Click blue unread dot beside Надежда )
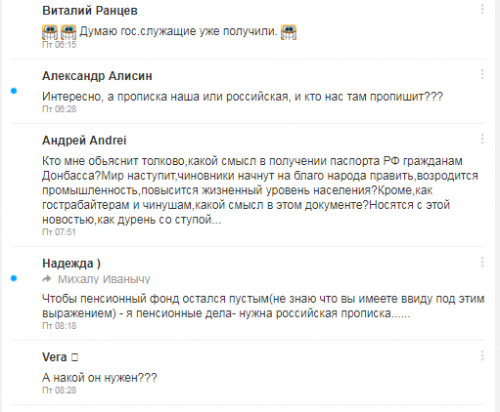Viewport: 500px width, 412px height. pos(14,278)
